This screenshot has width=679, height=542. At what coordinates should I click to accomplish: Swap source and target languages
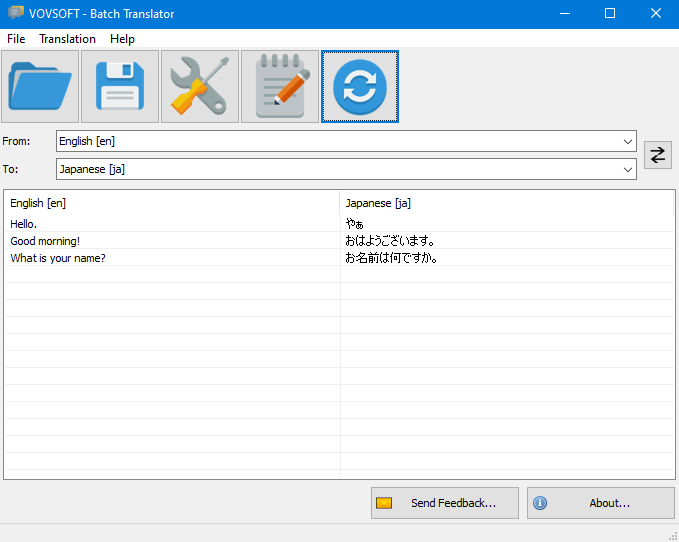(x=657, y=155)
